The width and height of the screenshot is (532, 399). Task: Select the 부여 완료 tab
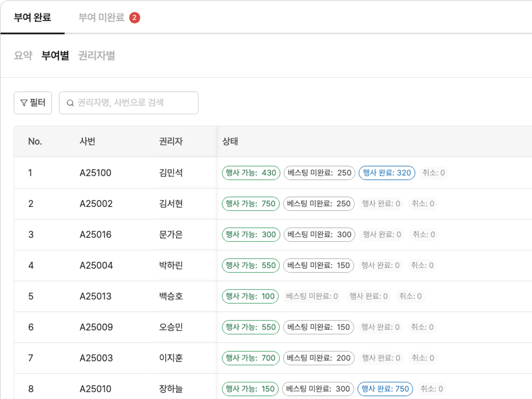point(33,18)
